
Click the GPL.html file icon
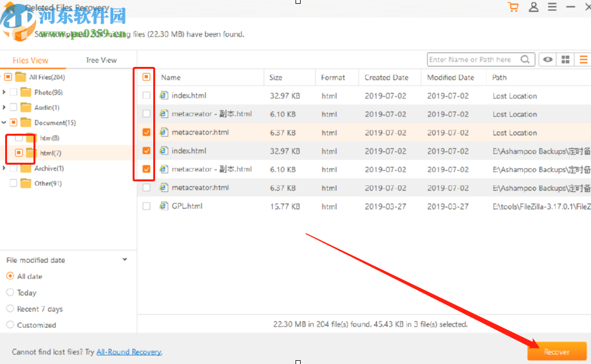[x=164, y=206]
